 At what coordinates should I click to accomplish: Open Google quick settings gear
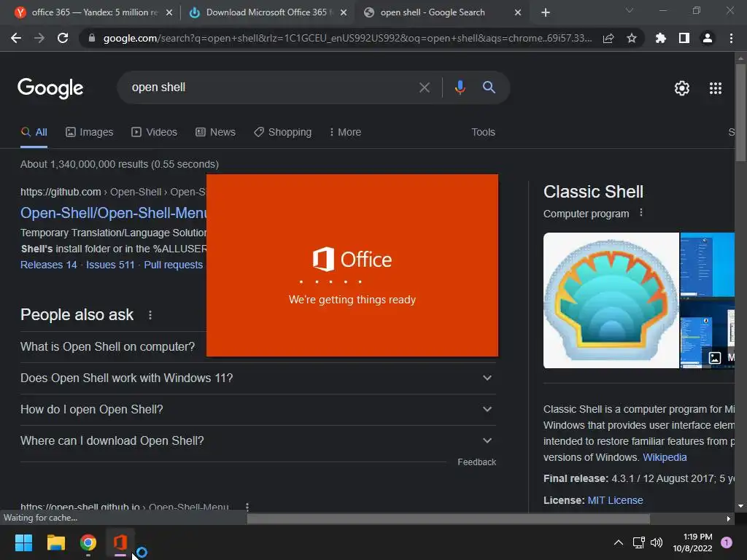point(682,88)
